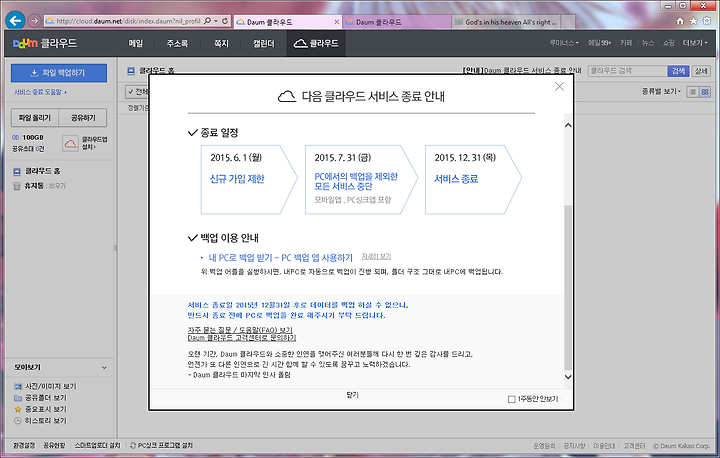Switch to the second Daum 클라우드 browser tab
The width and height of the screenshot is (720, 458).
pos(396,22)
